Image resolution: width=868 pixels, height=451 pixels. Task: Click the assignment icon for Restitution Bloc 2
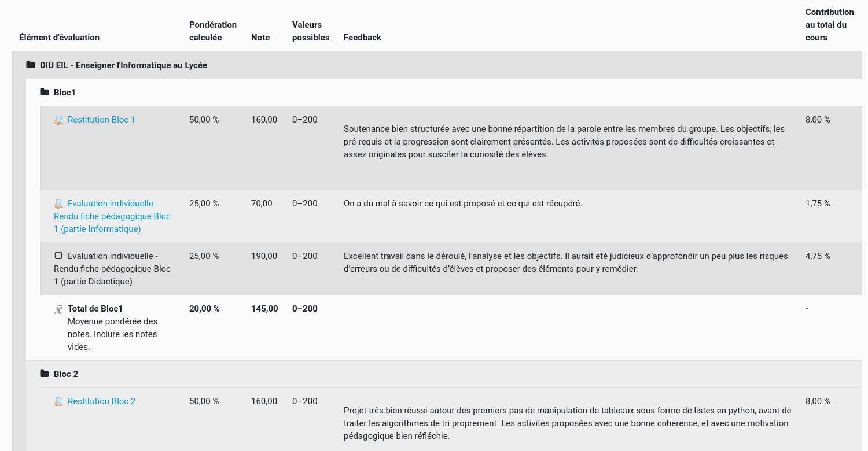point(58,401)
